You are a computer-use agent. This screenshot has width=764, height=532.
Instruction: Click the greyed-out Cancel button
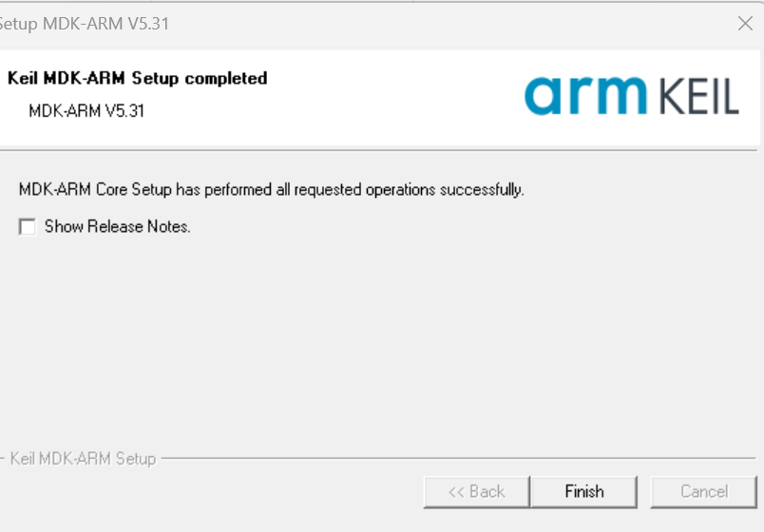[703, 491]
